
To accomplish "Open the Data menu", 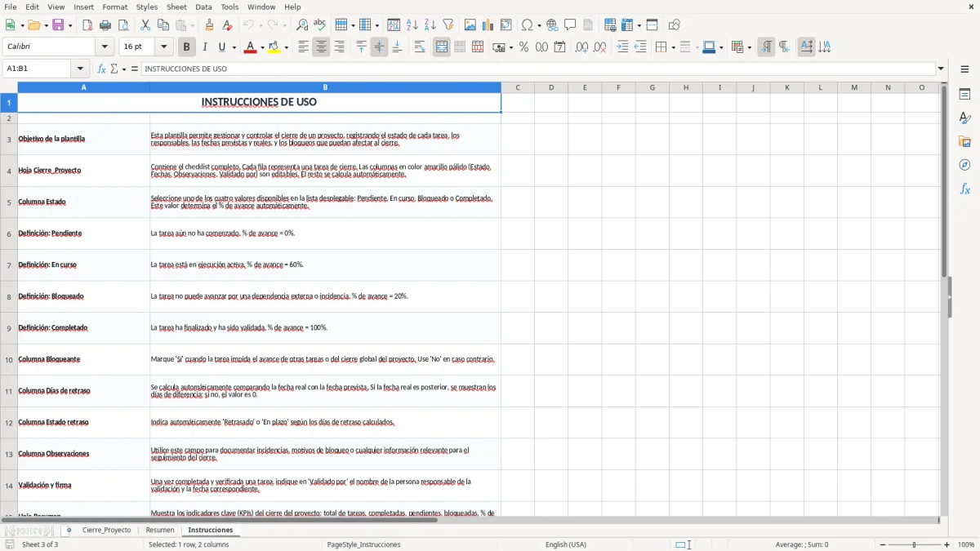I will (203, 7).
